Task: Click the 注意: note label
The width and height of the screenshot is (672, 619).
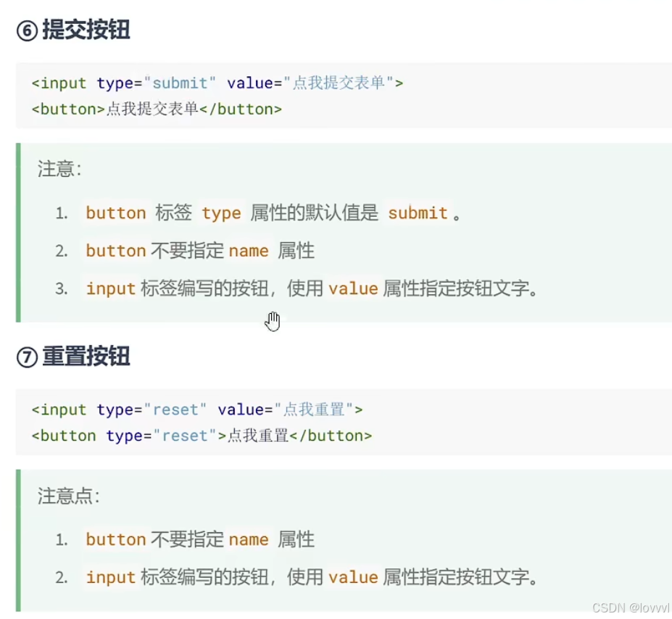Action: (x=59, y=169)
